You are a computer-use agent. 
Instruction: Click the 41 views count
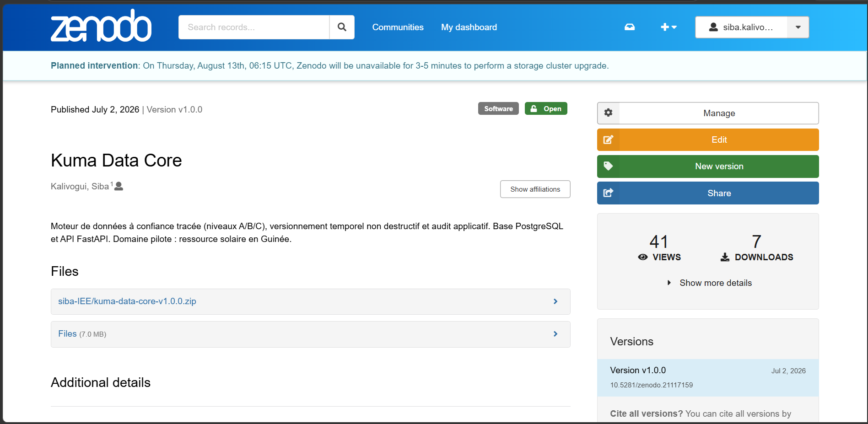[659, 242]
